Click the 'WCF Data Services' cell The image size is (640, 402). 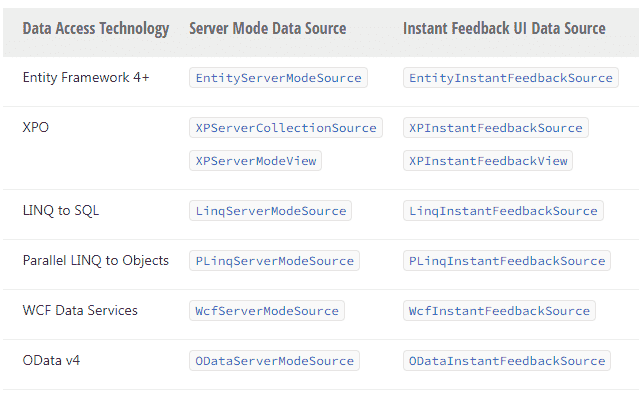pos(80,311)
